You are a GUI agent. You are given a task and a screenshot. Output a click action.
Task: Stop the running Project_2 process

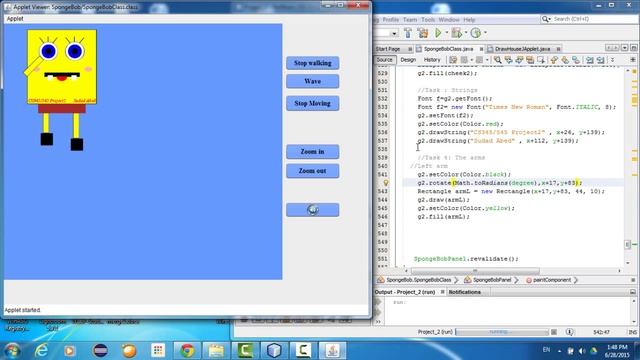point(554,332)
